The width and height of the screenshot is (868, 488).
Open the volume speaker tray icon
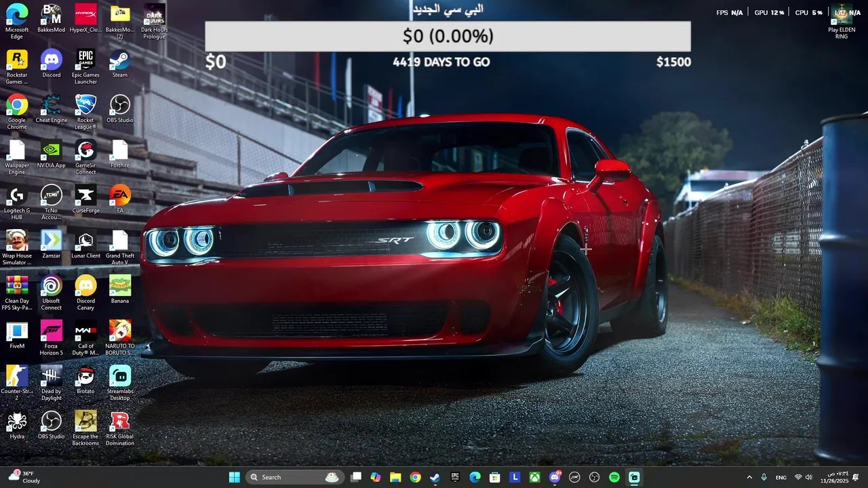pos(808,477)
